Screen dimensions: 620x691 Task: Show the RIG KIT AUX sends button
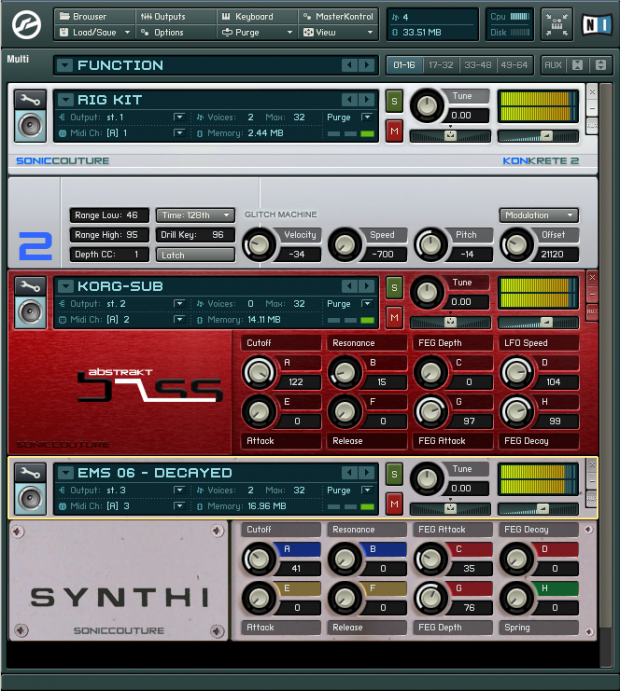tap(592, 126)
